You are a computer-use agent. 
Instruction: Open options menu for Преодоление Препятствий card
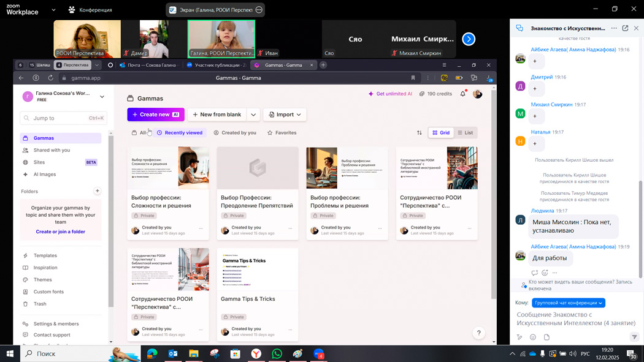coord(290,228)
